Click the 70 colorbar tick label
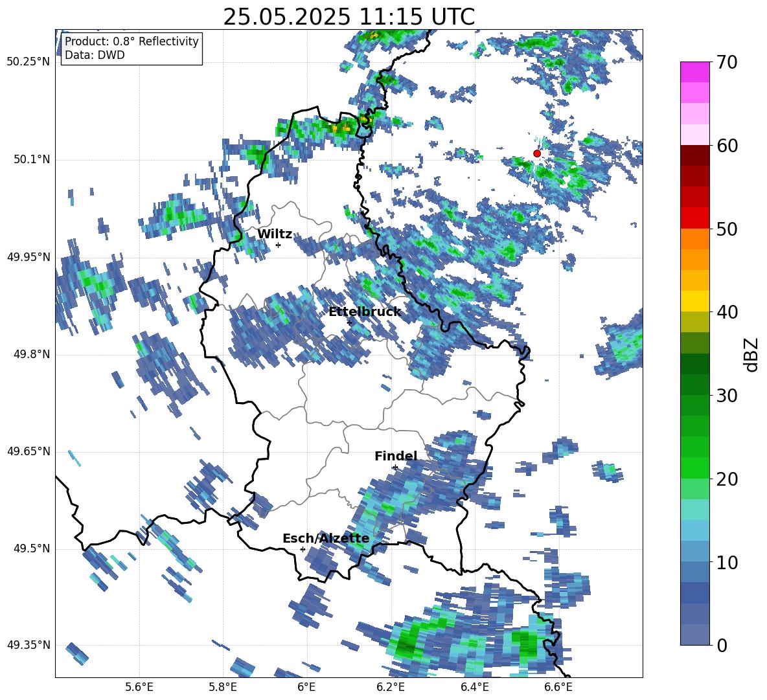 coord(727,63)
